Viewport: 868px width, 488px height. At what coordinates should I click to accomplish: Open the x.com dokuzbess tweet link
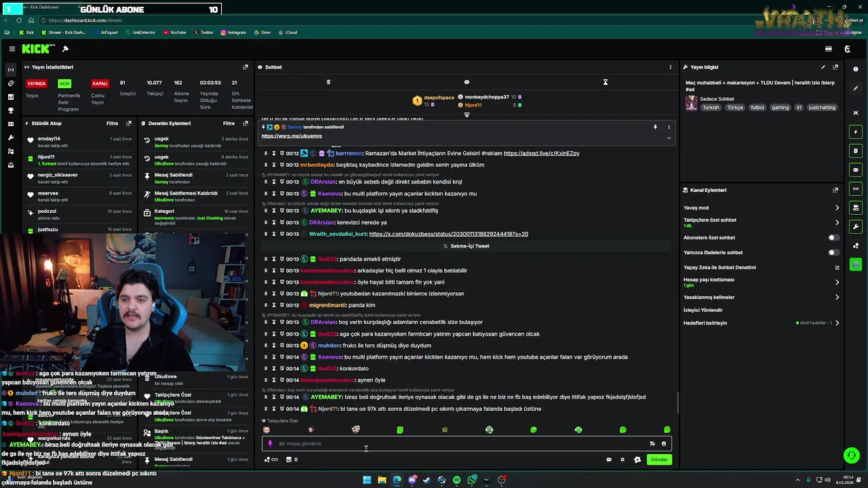(x=448, y=234)
